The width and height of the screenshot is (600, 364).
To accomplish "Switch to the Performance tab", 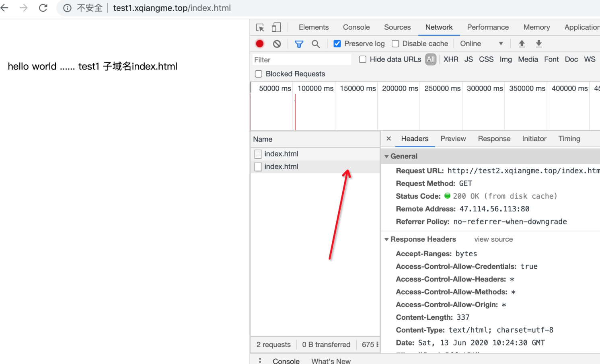I will click(x=488, y=27).
